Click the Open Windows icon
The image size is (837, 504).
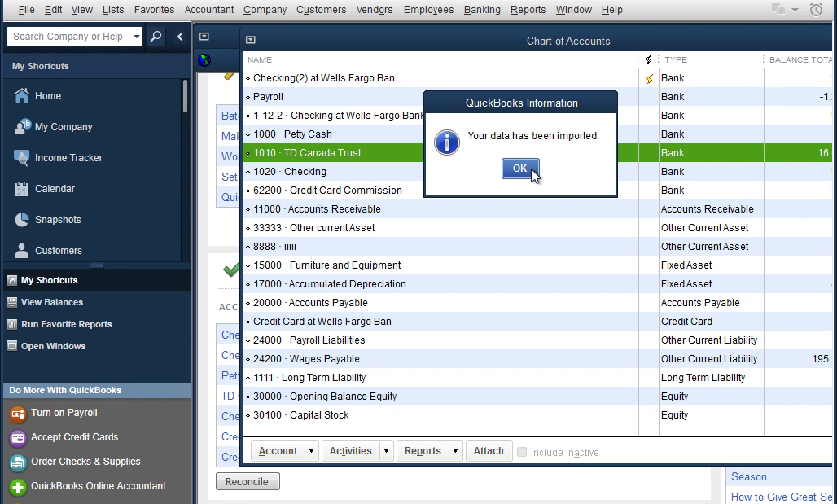(x=12, y=346)
